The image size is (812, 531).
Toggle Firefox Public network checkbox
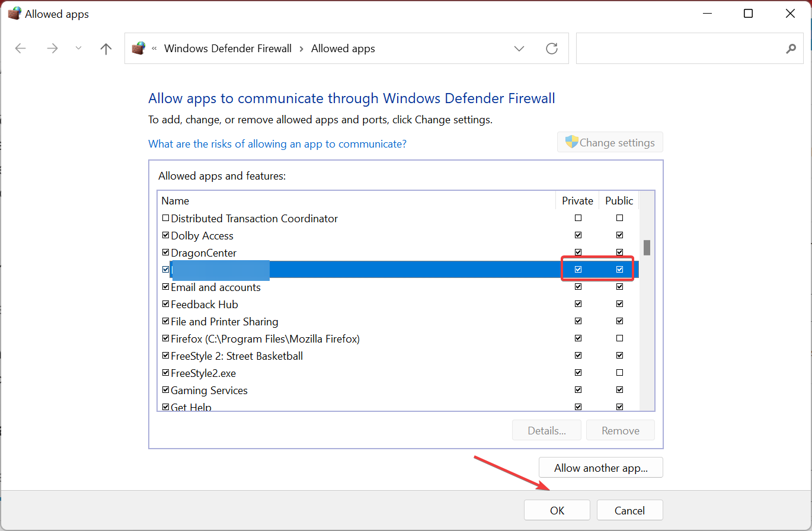click(x=619, y=338)
